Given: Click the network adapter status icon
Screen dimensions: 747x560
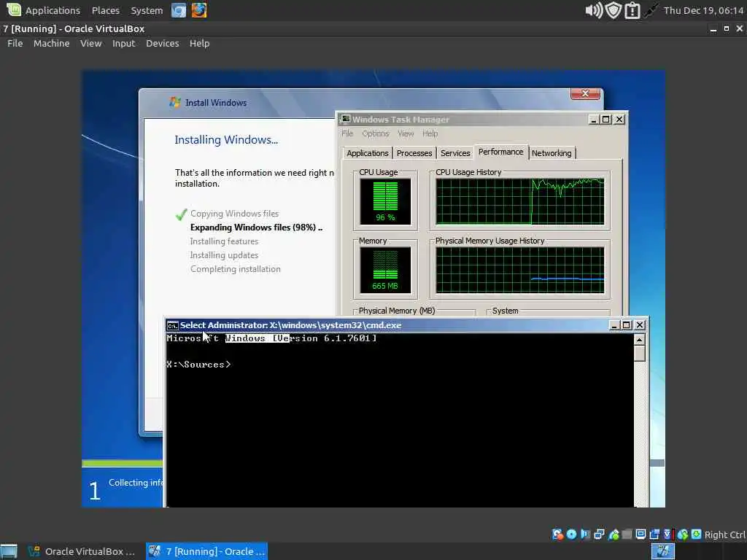Looking at the screenshot, I should 600,534.
